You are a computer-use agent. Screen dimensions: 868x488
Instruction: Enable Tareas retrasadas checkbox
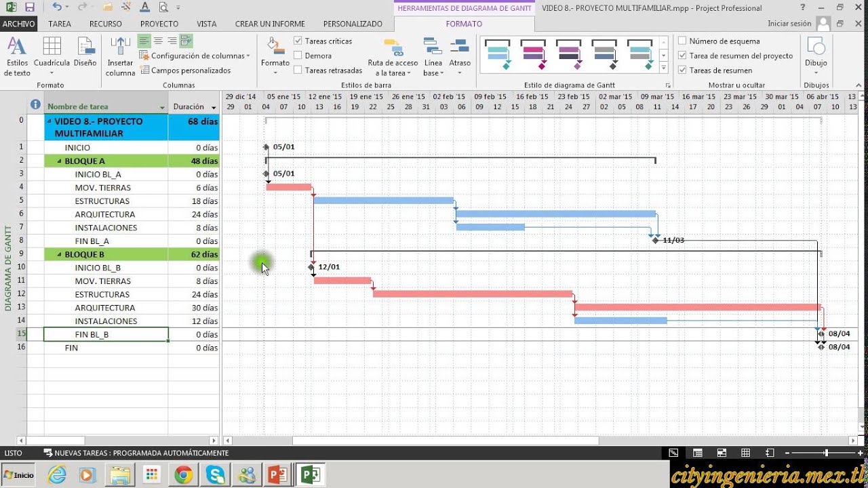pyautogui.click(x=298, y=70)
